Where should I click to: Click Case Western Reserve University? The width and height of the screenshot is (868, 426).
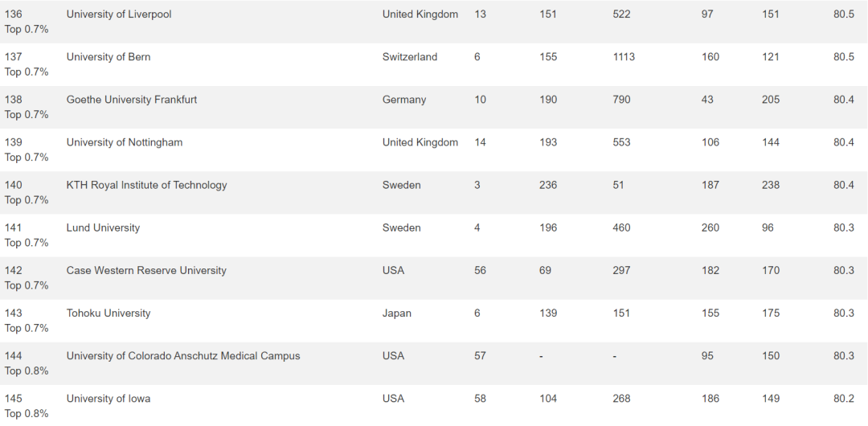146,270
